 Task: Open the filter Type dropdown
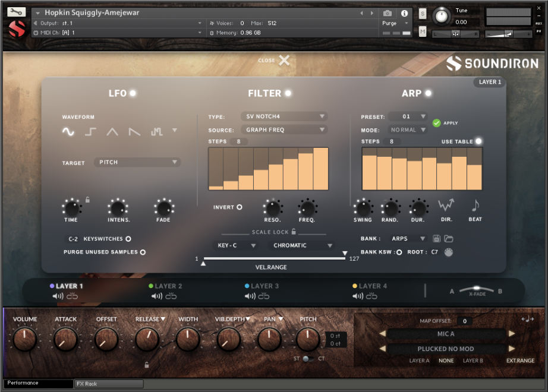pos(284,116)
